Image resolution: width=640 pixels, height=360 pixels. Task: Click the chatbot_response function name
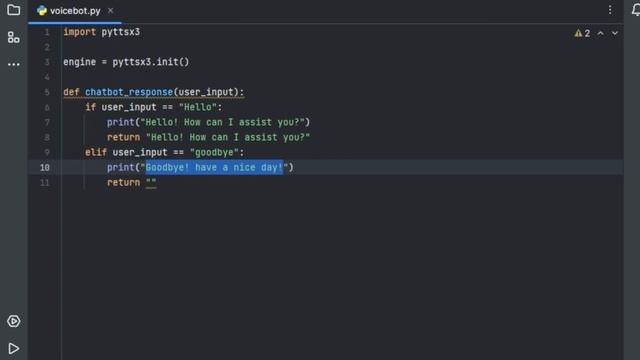[x=129, y=92]
